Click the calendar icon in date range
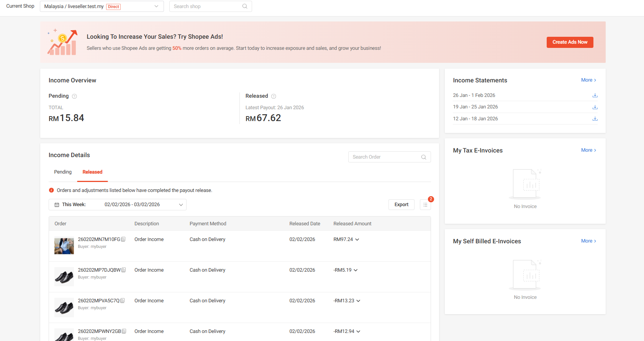This screenshot has width=644, height=341. pos(57,205)
